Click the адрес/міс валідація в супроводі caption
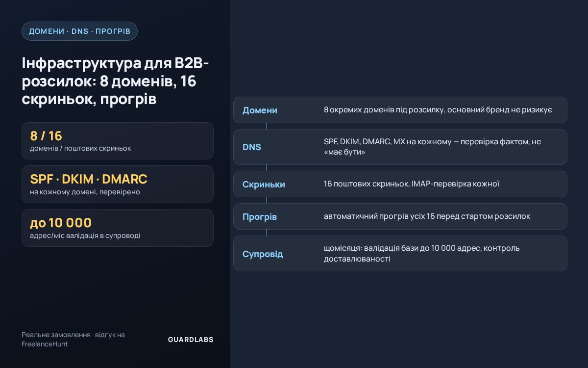The image size is (588, 368). (85, 236)
